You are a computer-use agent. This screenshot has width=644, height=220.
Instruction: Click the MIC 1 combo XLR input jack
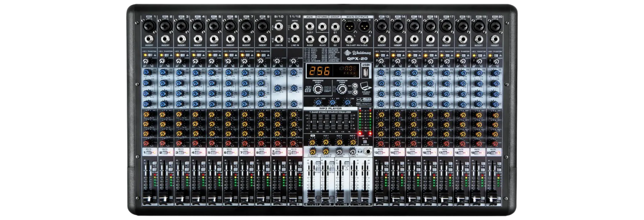149,26
